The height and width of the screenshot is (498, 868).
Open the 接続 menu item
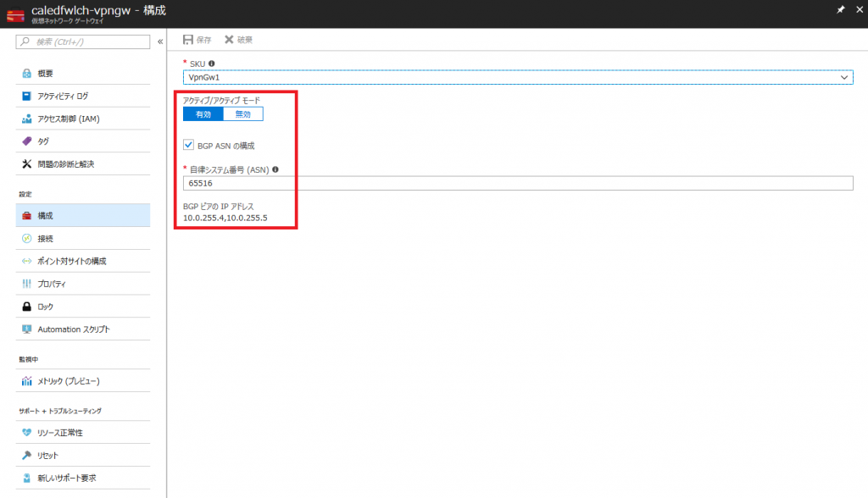pos(83,239)
